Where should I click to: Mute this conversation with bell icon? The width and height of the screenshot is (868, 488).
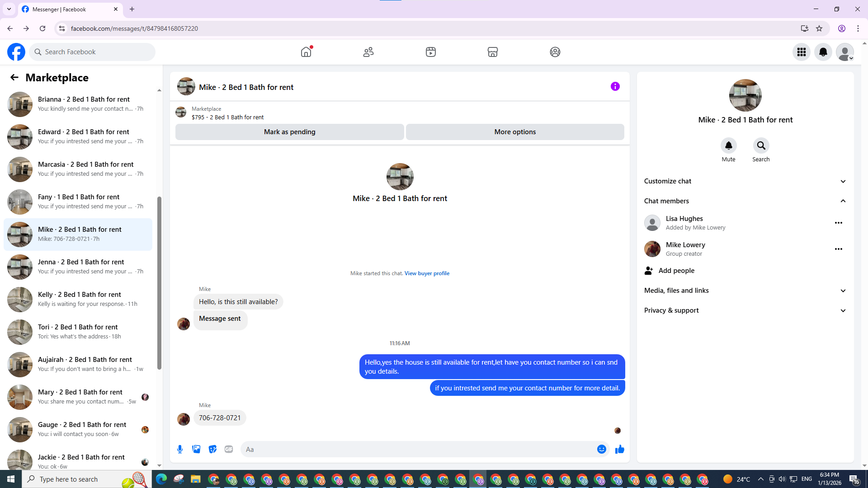click(728, 145)
